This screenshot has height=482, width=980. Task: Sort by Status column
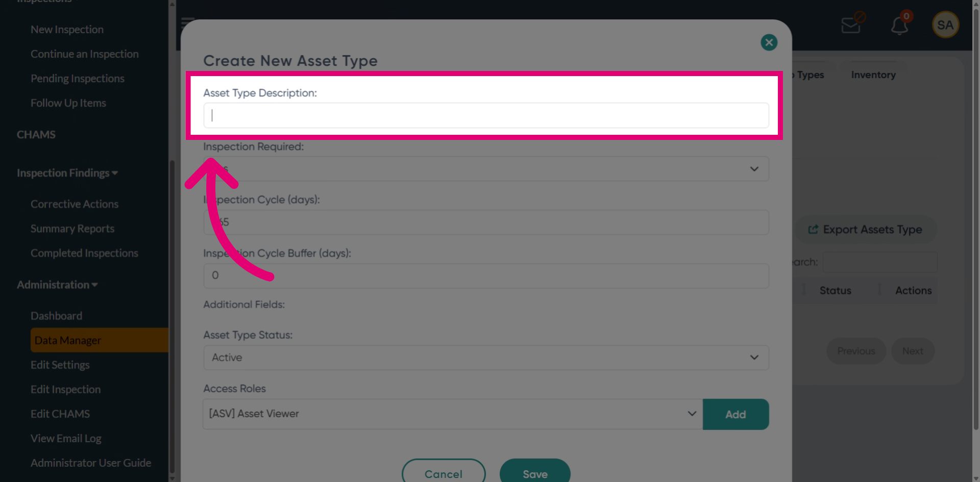tap(835, 291)
